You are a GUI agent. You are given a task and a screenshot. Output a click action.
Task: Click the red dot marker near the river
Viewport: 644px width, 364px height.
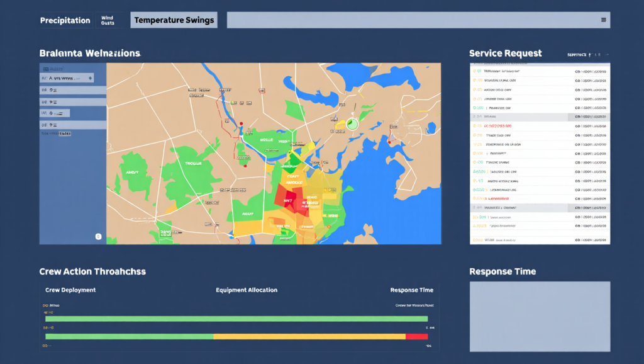pos(241,123)
